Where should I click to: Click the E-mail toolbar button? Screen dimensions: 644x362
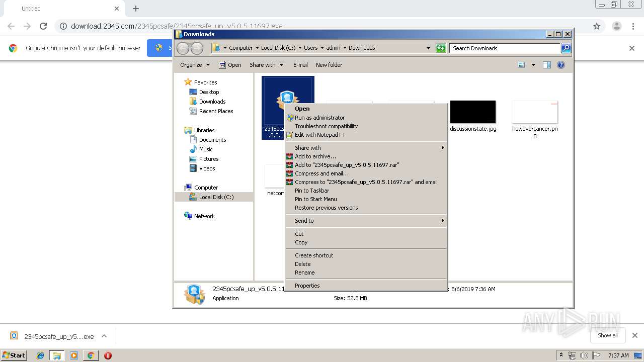[300, 65]
